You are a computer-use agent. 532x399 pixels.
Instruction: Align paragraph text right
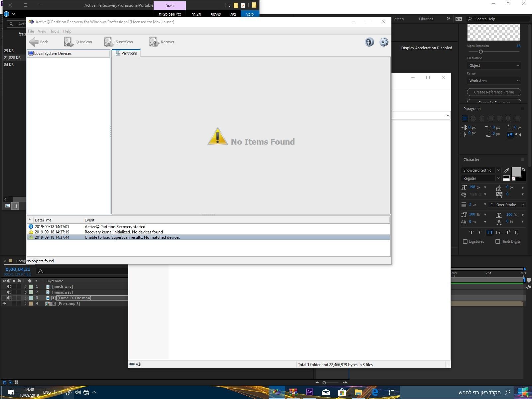481,118
